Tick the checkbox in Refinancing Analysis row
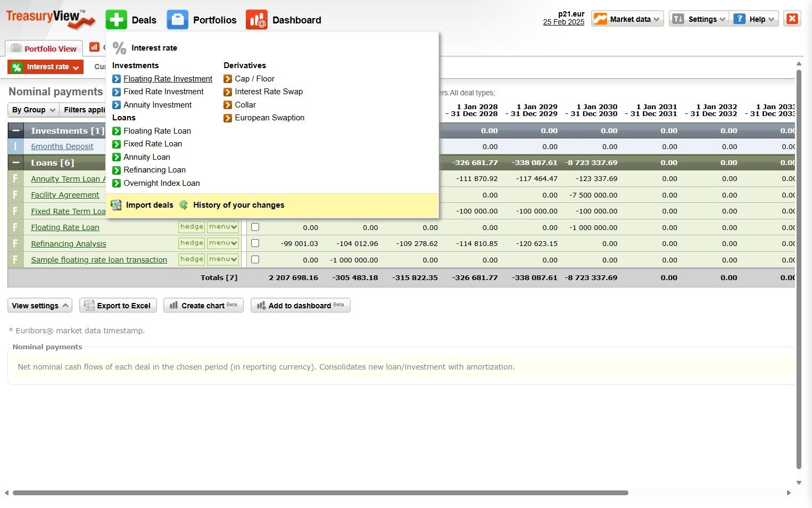 click(255, 243)
